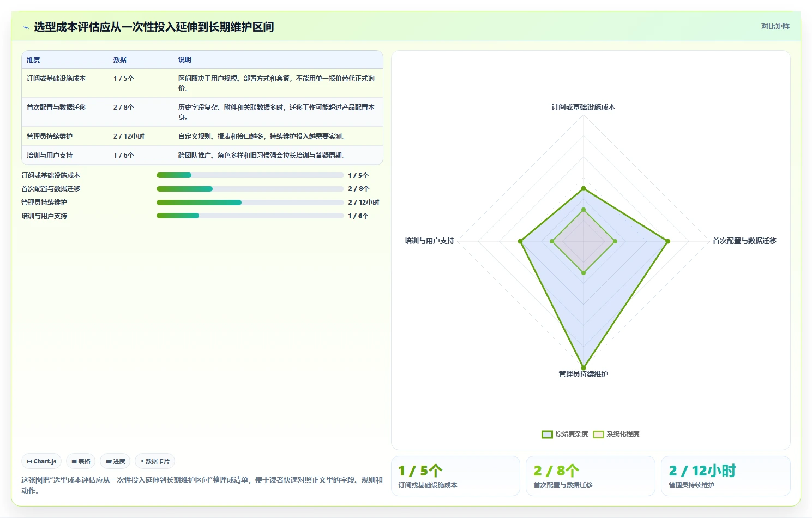Image resolution: width=812 pixels, height=518 pixels.
Task: Click the 说明 column header
Action: point(185,60)
